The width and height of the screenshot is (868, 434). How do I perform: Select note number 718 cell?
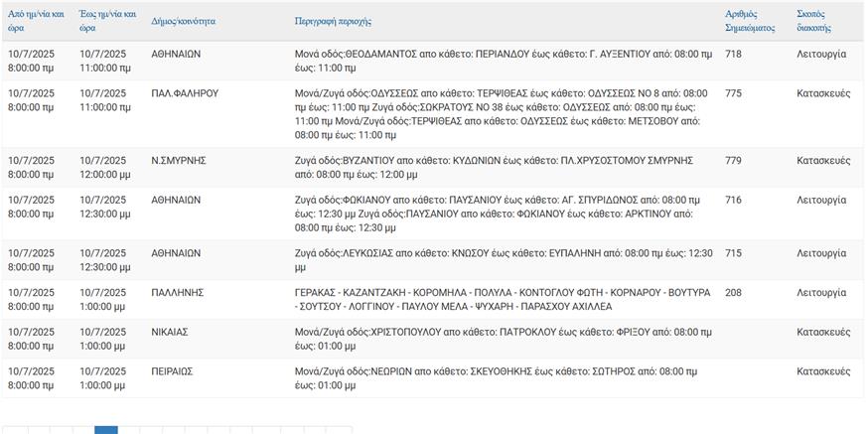[734, 54]
